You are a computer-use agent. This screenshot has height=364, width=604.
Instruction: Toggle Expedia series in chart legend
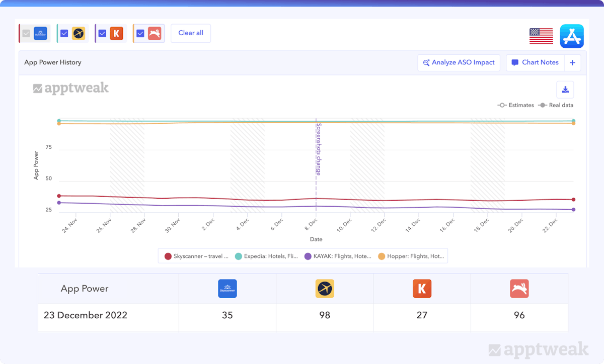pos(266,256)
